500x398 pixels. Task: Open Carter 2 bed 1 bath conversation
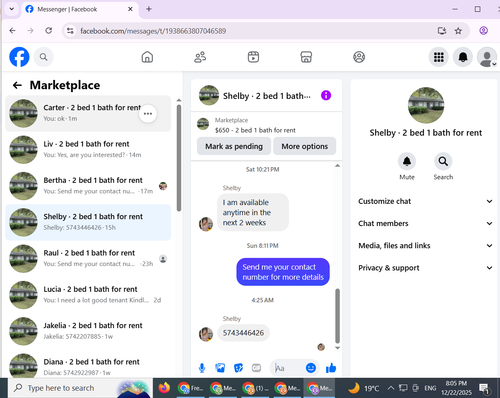[88, 113]
